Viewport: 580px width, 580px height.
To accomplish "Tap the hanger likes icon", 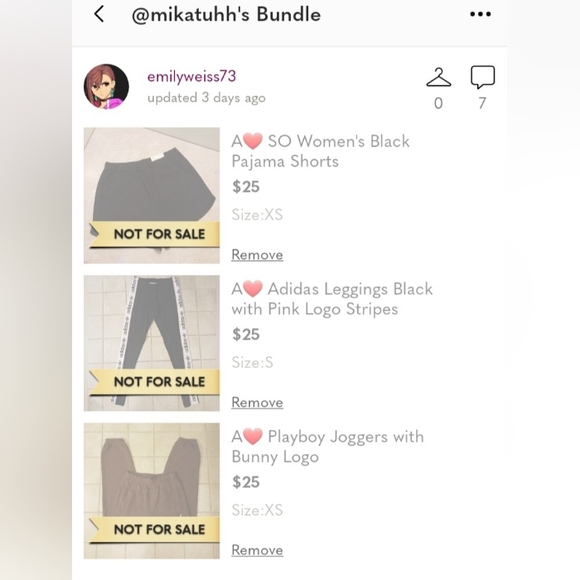I will (438, 77).
